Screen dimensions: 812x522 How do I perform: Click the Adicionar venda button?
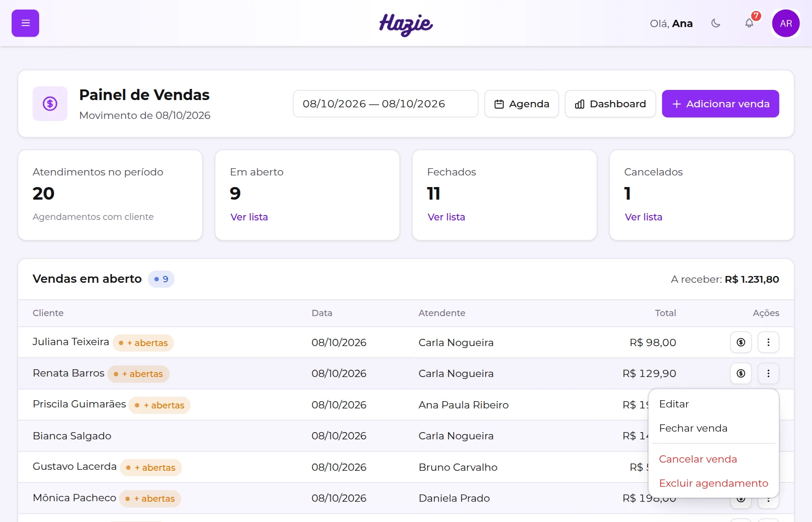720,103
